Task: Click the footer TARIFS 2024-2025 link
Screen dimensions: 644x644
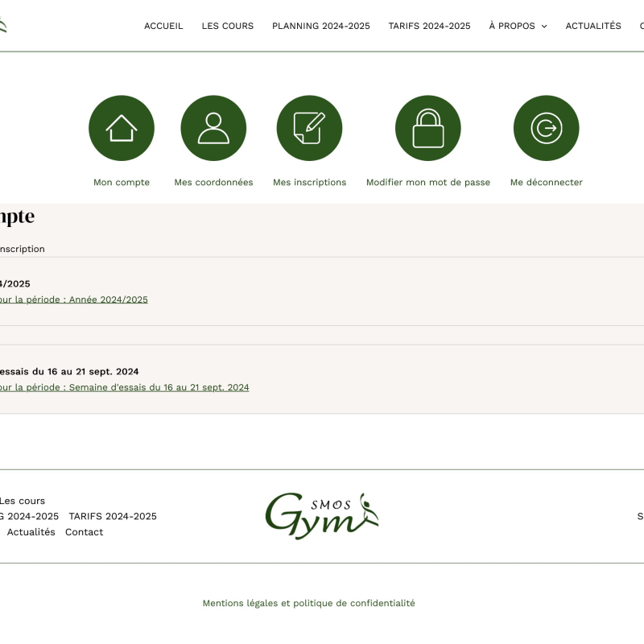Action: tap(113, 517)
